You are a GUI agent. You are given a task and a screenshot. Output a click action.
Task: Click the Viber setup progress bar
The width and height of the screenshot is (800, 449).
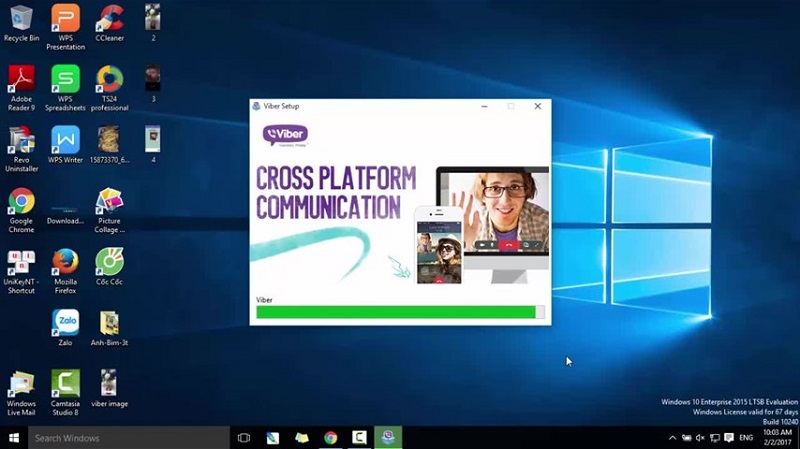(400, 312)
